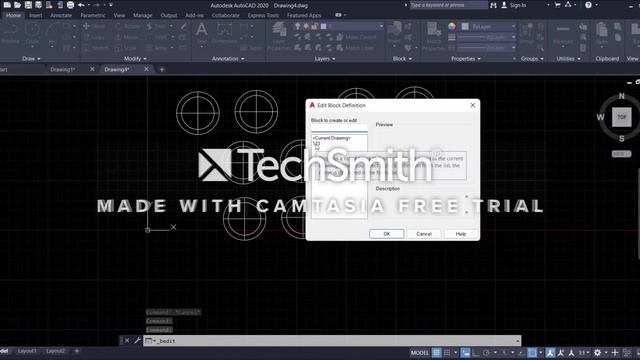This screenshot has height=360, width=640.
Task: Click the Undo arrow in quick access toolbar
Action: point(81,5)
